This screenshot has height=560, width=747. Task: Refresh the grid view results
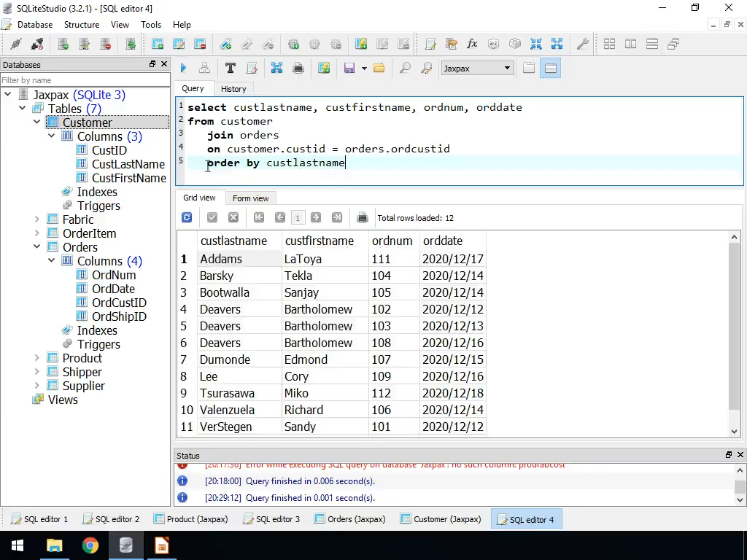tap(187, 217)
